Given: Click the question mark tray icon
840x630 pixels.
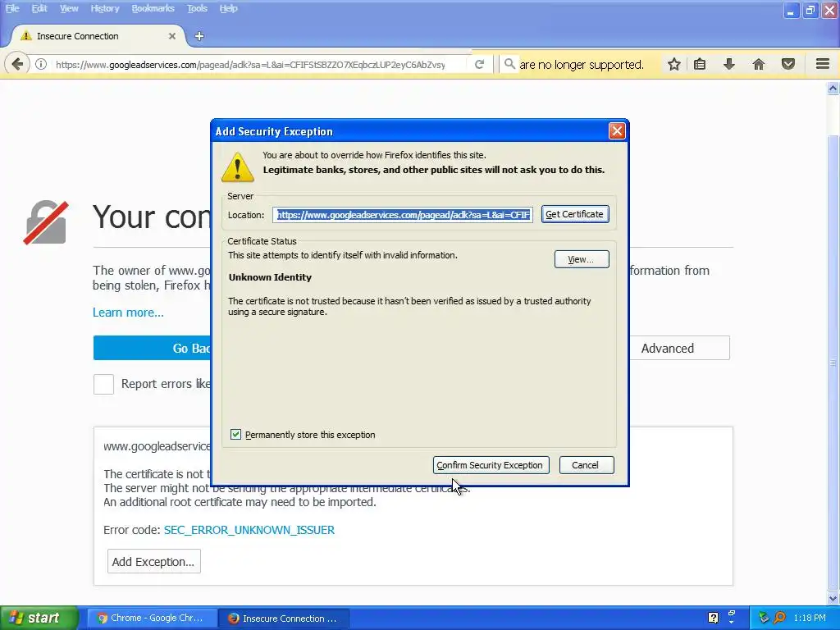Looking at the screenshot, I should pyautogui.click(x=713, y=618).
